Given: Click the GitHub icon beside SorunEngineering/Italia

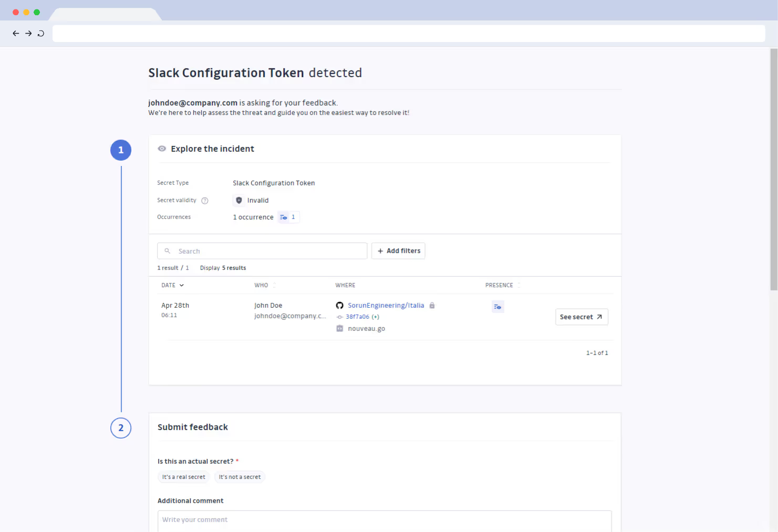Looking at the screenshot, I should coord(340,306).
